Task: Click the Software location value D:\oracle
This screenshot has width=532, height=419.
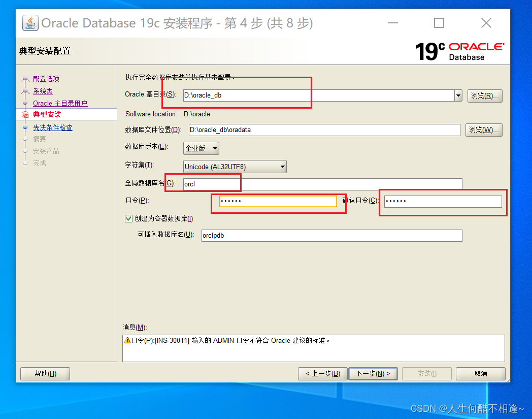Action: click(x=197, y=114)
